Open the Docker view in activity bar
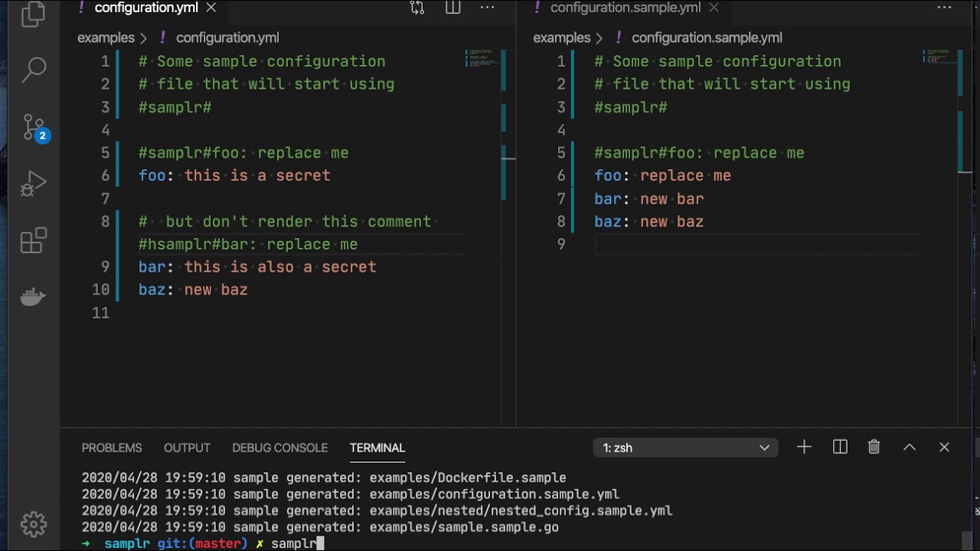980x551 pixels. (33, 297)
